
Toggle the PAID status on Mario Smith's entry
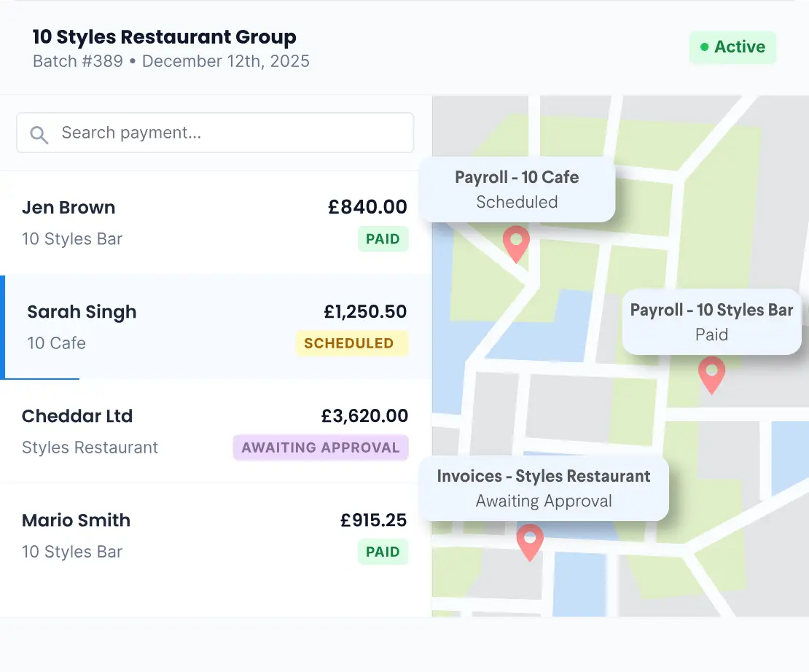tap(383, 552)
